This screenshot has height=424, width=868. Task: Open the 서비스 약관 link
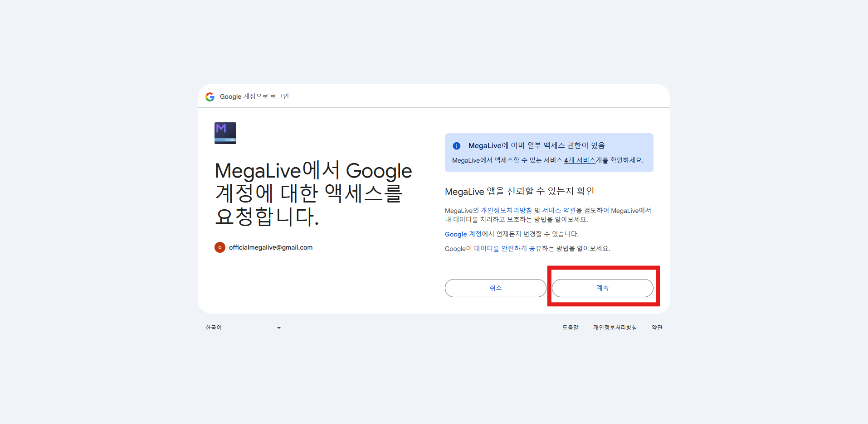tap(559, 211)
